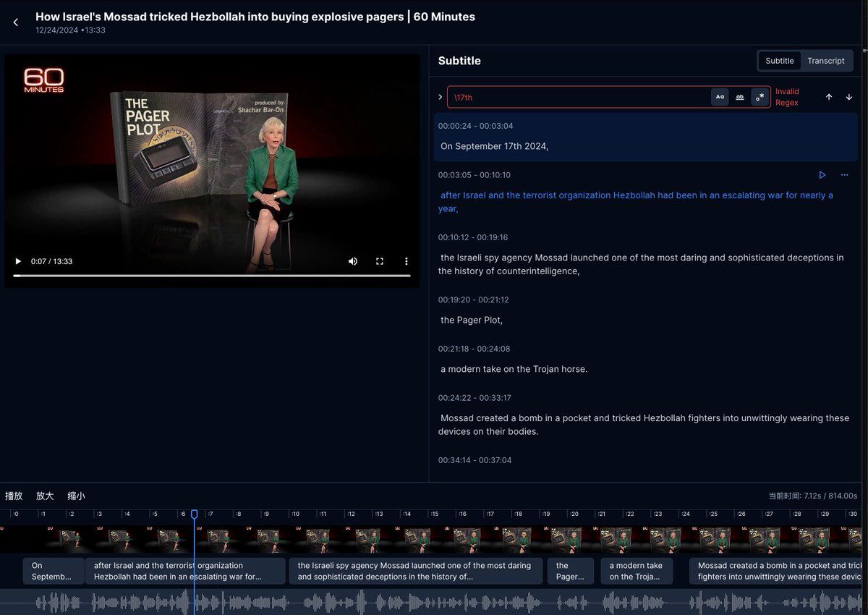
Task: Click the :20 mark on the timeline ruler
Action: coord(574,514)
